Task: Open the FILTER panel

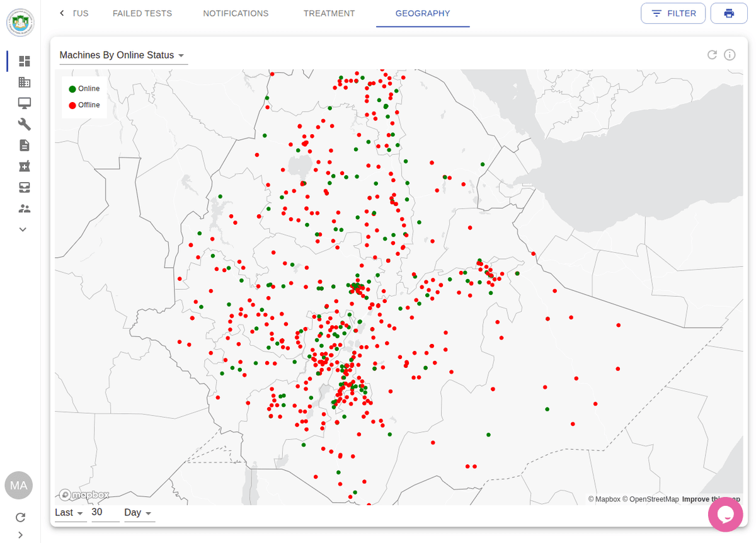Action: [x=673, y=13]
